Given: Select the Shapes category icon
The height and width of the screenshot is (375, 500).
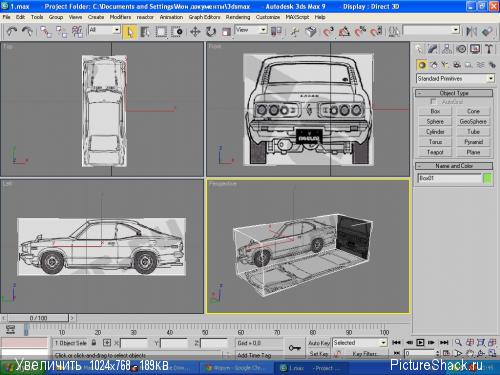Looking at the screenshot, I should click(434, 65).
